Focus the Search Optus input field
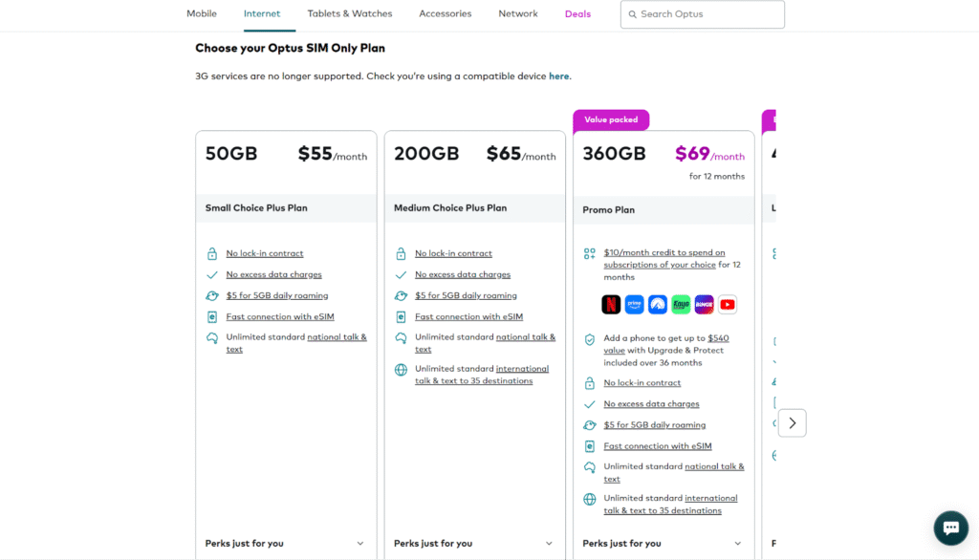979x560 pixels. [707, 14]
